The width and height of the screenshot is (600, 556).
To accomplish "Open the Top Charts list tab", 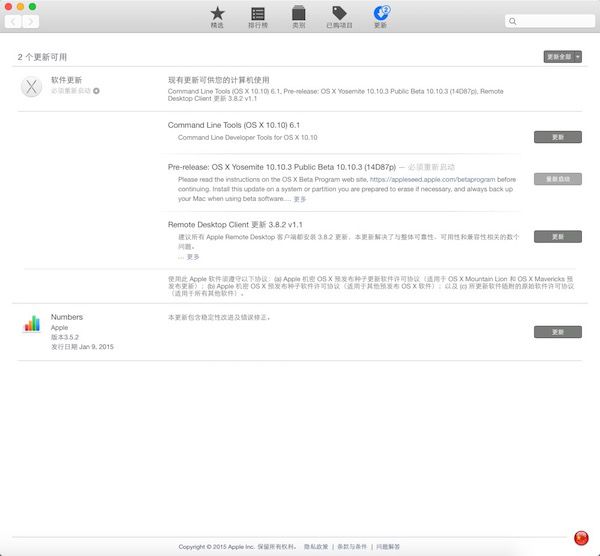I will coord(258,17).
